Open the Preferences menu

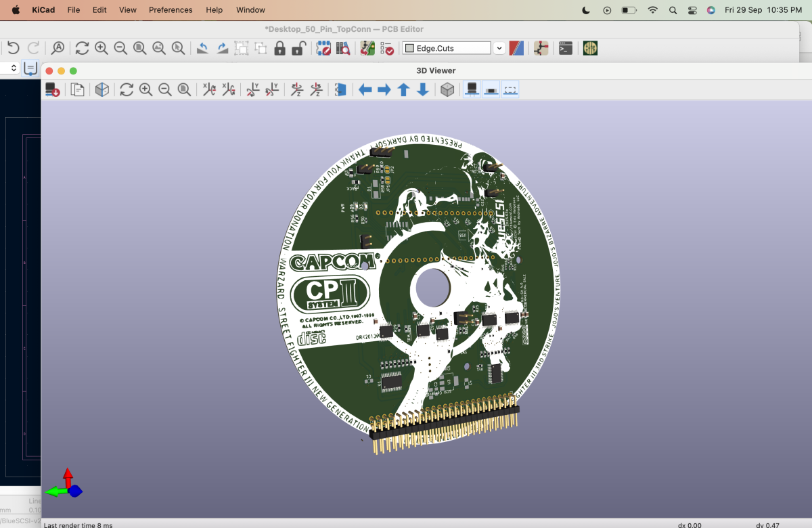[171, 10]
